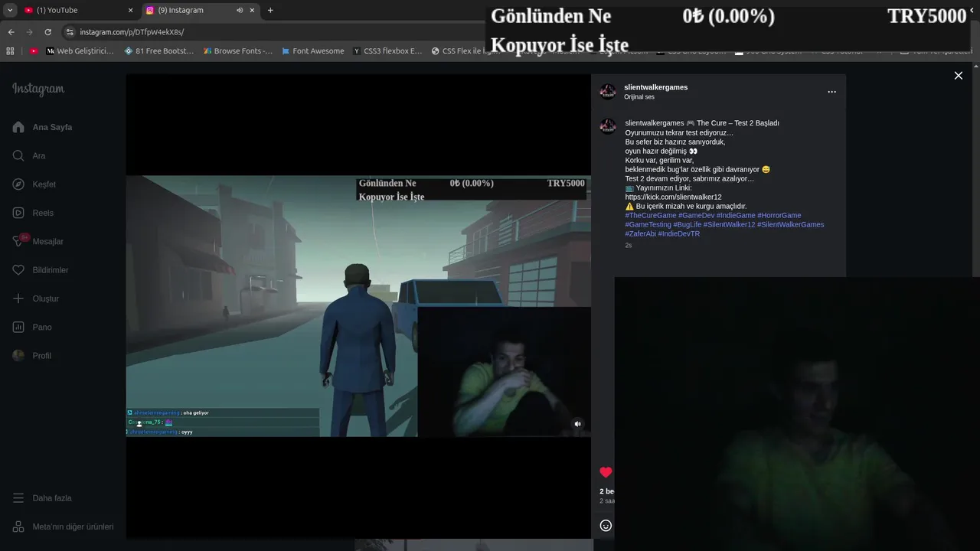Open hashtag #BugLife
Image resolution: width=980 pixels, height=551 pixels.
coord(687,224)
